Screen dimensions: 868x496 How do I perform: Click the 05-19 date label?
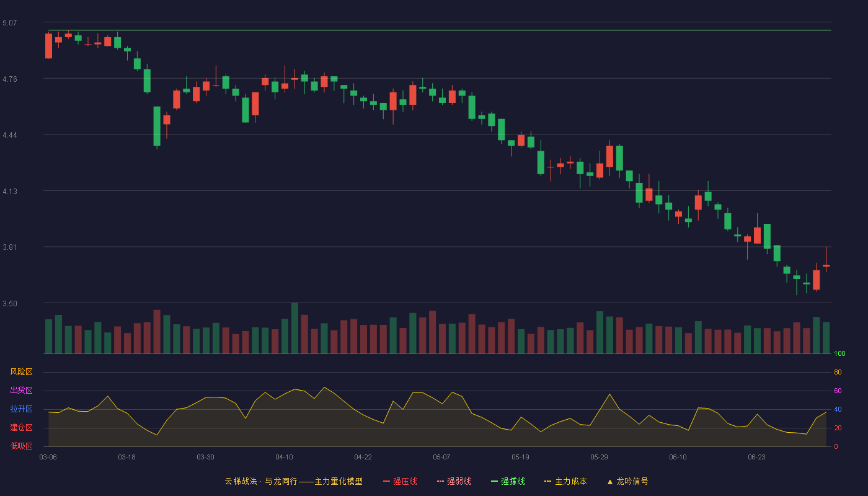[520, 457]
